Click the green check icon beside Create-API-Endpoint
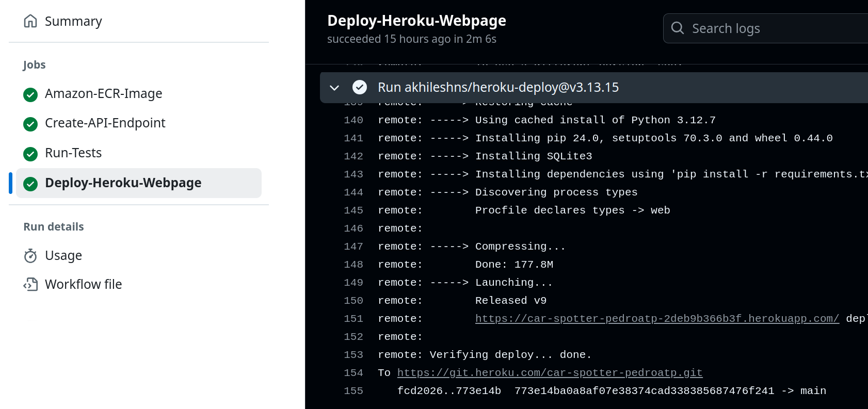 click(x=30, y=124)
